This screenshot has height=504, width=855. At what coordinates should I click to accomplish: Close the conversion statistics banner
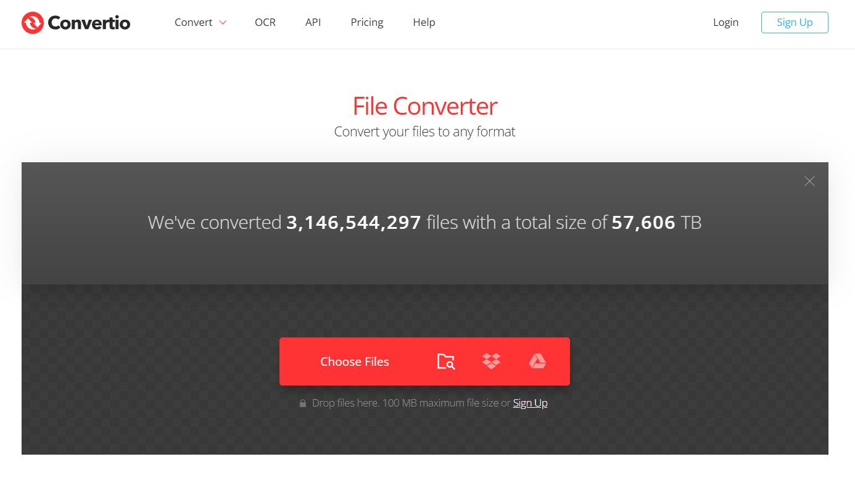coord(809,181)
